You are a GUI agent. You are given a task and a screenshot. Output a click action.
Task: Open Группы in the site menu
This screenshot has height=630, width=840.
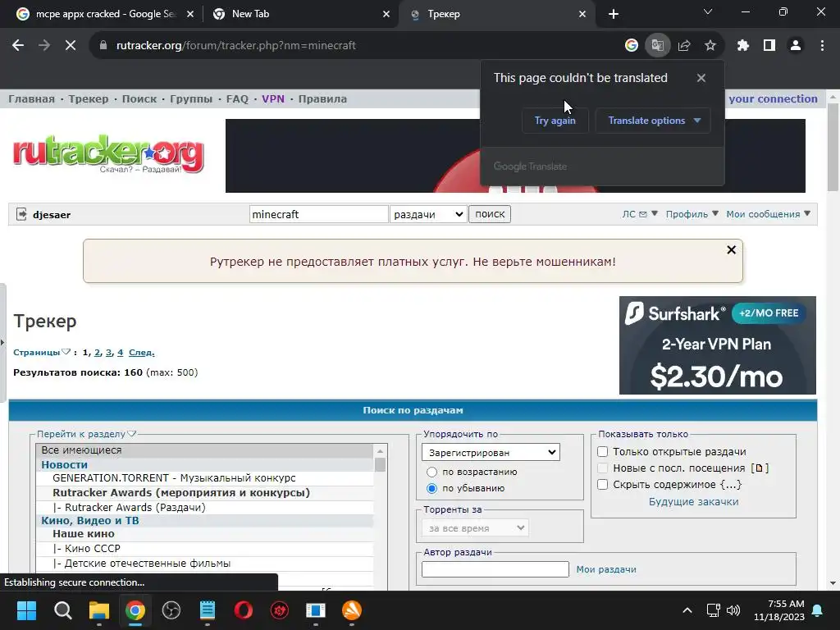[x=191, y=98]
